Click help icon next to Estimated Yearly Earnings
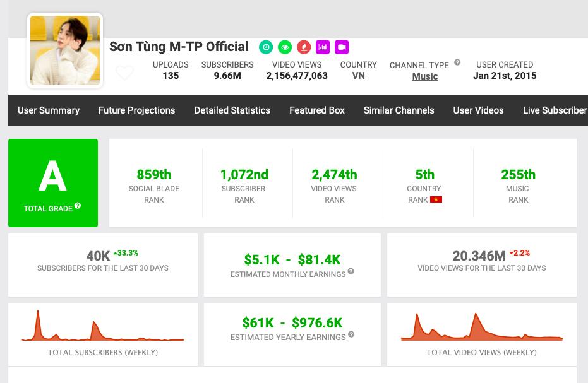 351,335
